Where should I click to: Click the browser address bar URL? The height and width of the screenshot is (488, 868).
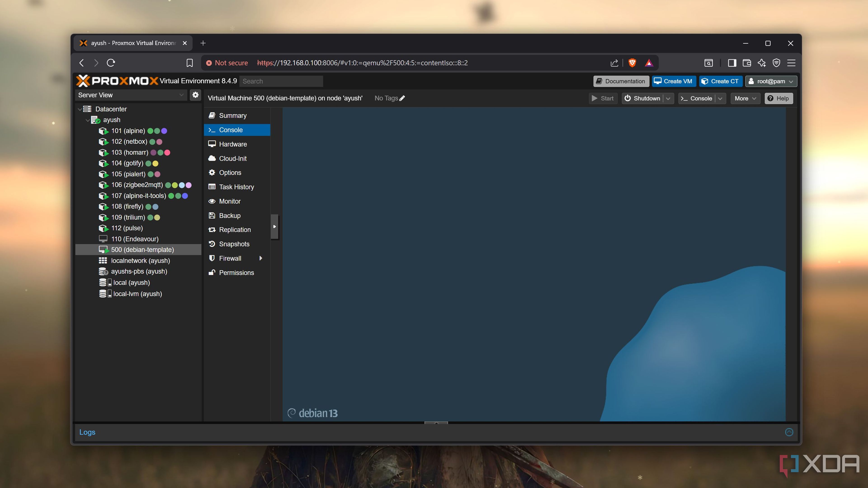[x=362, y=63]
